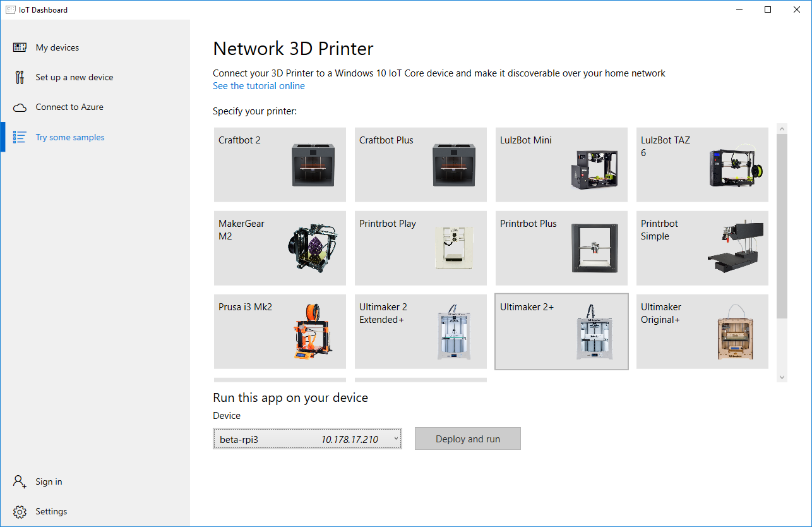
Task: Select the Craftbot 2 printer image
Action: [313, 165]
